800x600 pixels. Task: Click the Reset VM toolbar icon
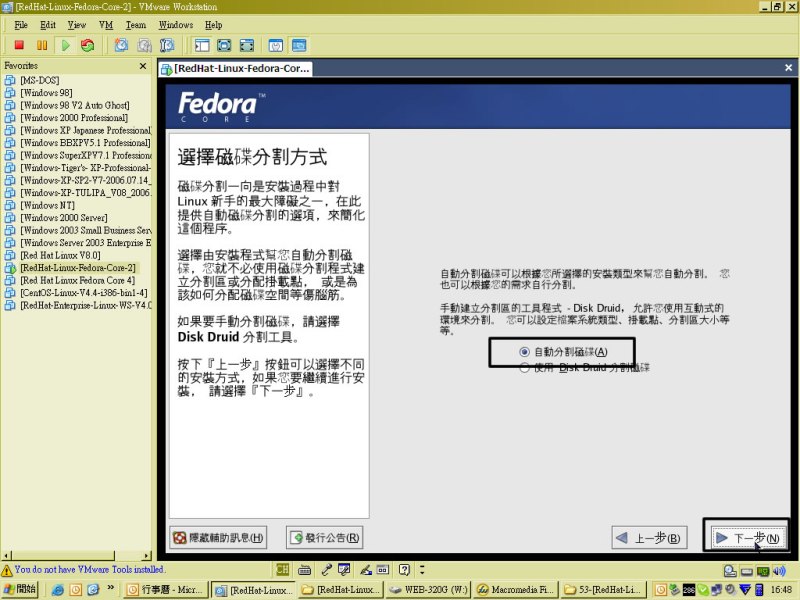click(88, 45)
